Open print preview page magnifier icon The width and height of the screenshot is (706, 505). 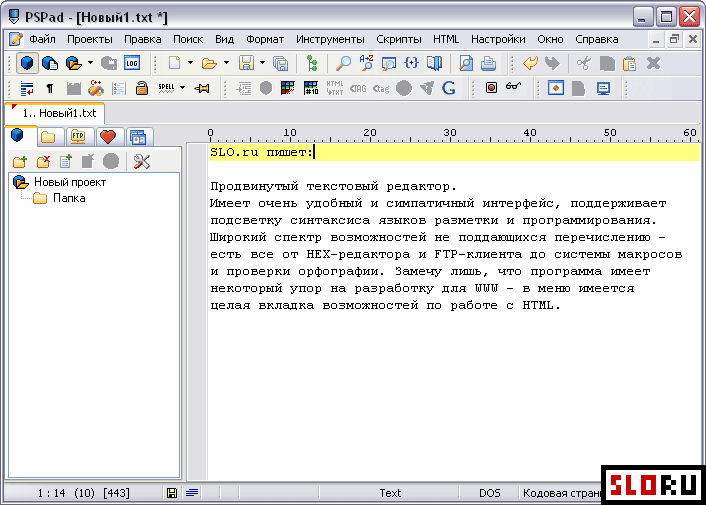[x=466, y=63]
